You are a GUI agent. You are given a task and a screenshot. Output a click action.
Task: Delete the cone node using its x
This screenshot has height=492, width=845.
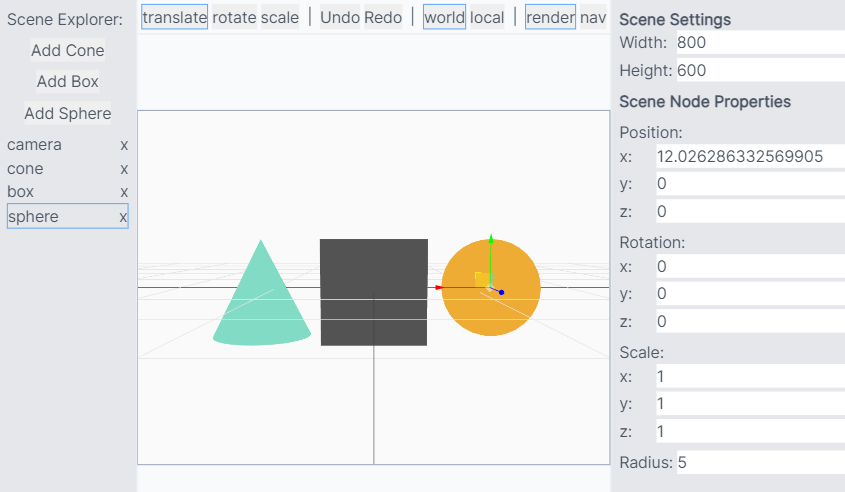coord(124,169)
